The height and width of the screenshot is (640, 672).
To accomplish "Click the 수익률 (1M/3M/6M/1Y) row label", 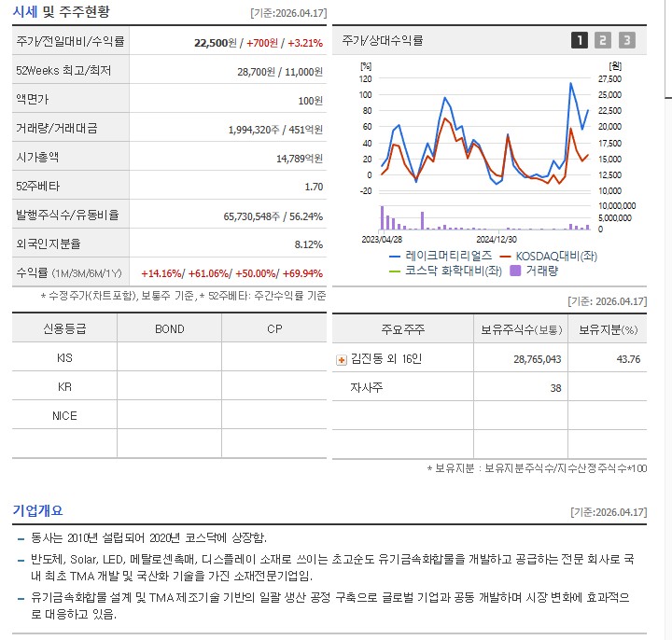I will [68, 272].
